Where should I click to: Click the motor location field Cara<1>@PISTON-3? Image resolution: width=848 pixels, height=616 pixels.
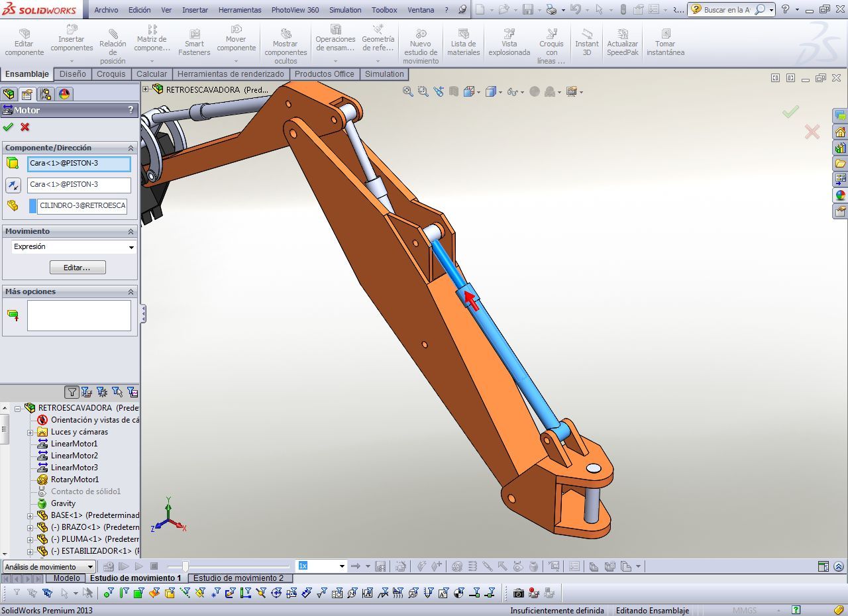click(x=79, y=164)
